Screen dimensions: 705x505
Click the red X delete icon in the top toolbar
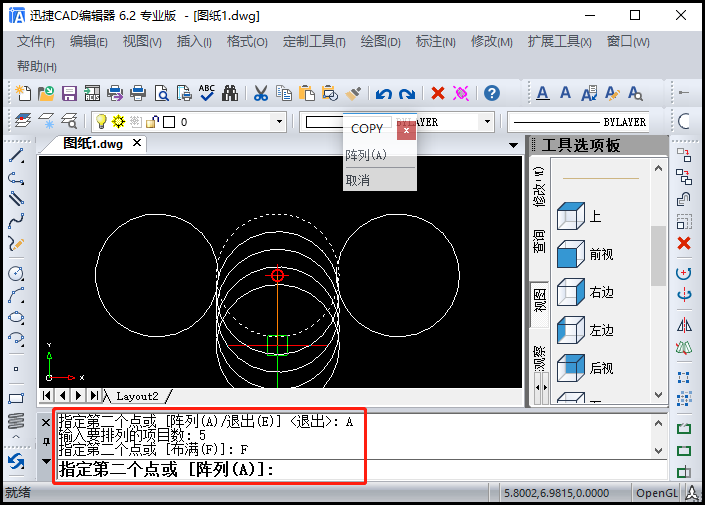click(437, 93)
